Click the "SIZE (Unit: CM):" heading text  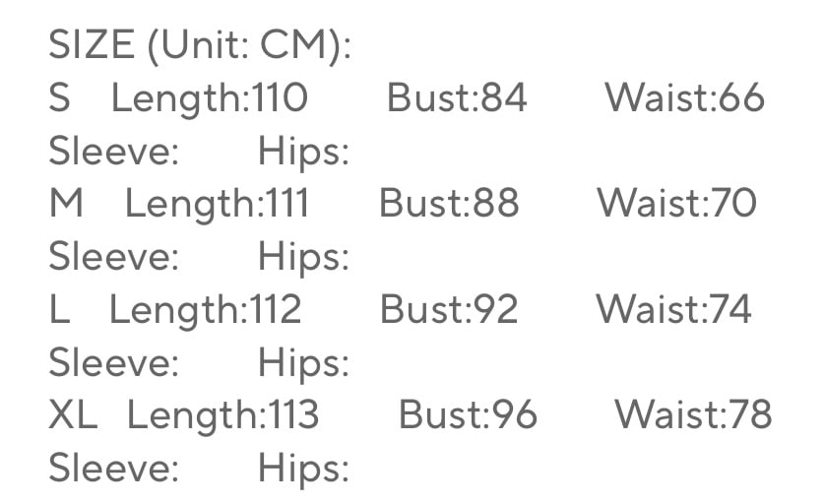tap(200, 45)
